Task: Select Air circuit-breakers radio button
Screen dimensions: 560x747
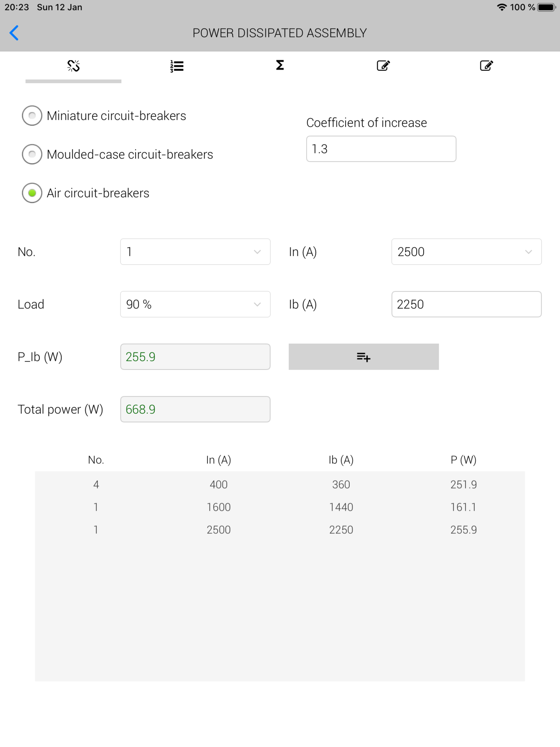Action: [x=32, y=193]
